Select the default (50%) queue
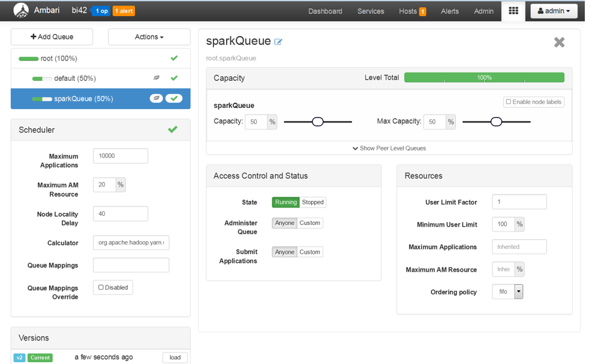 coord(100,78)
